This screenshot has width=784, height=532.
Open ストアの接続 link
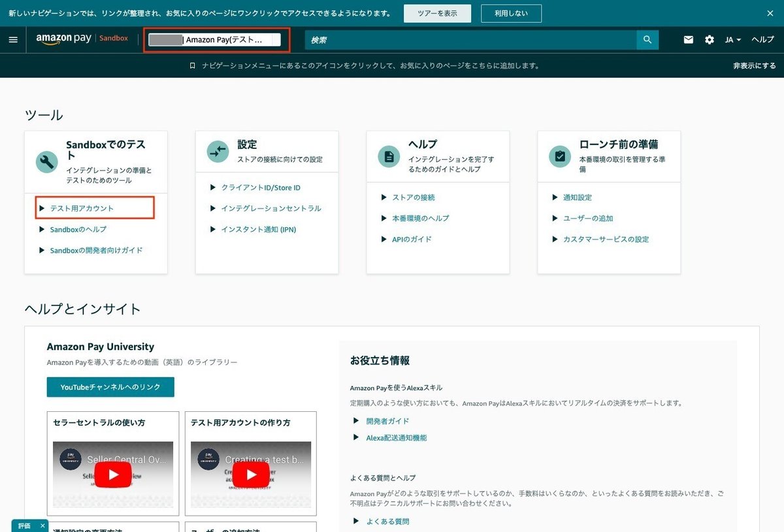tap(414, 197)
